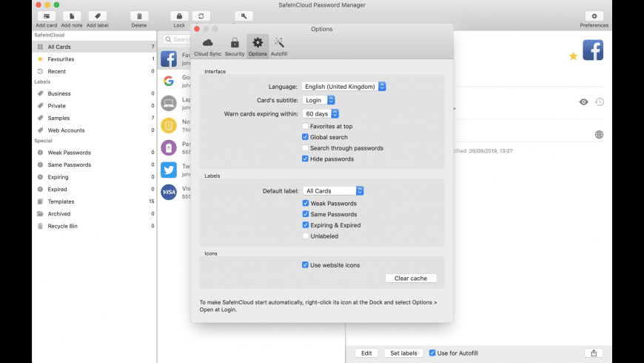The height and width of the screenshot is (363, 644).
Task: Select Samples label in sidebar
Action: pos(95,118)
